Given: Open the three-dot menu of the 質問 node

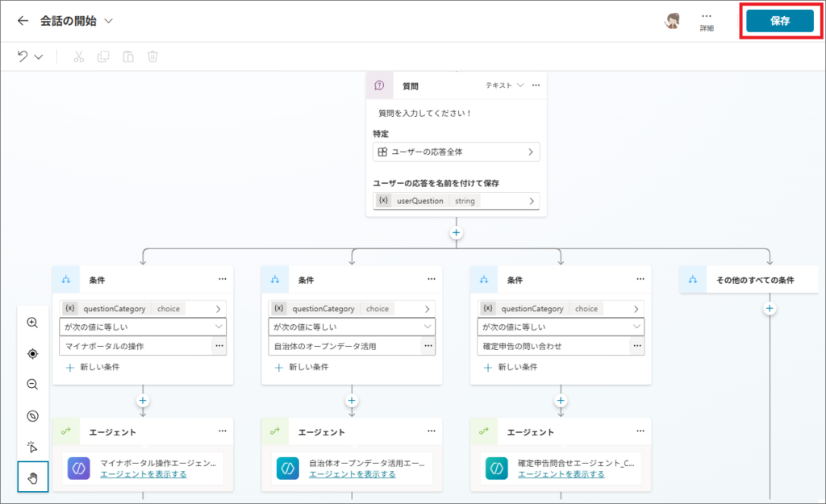Looking at the screenshot, I should tap(536, 85).
